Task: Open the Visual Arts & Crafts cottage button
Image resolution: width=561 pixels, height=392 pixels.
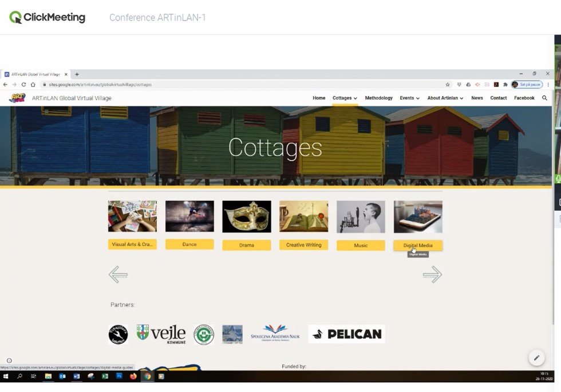Action: pos(132,244)
